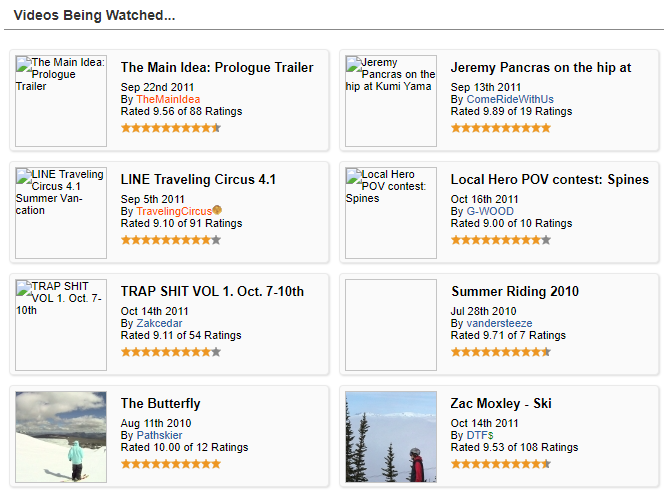Go to Pathskier's profile
This screenshot has height=492, width=665.
[x=159, y=436]
